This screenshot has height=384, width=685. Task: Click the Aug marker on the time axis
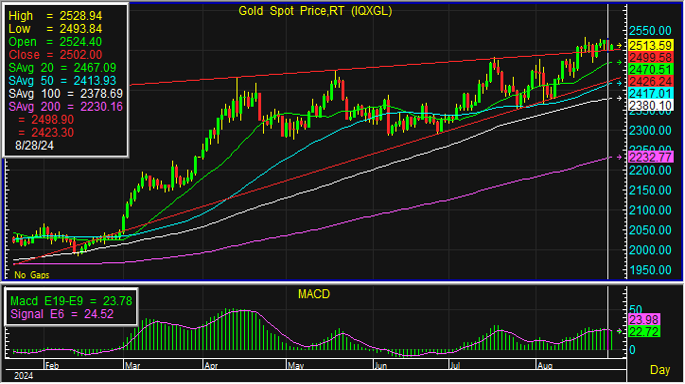[545, 366]
